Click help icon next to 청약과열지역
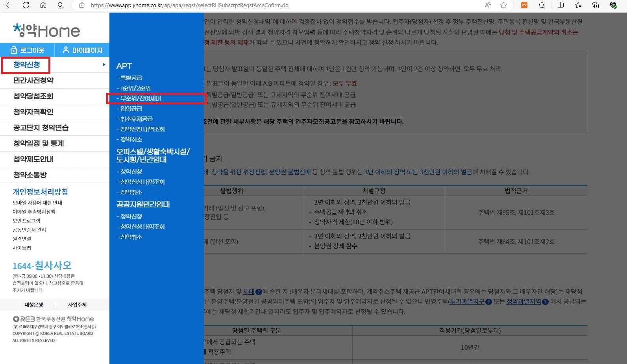 (545, 302)
